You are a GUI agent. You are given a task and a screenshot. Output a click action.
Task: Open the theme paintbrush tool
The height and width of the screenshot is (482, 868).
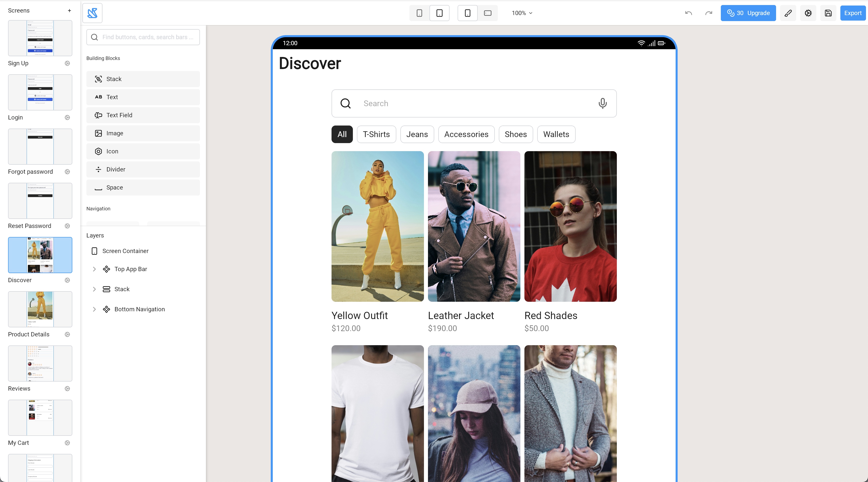click(788, 13)
